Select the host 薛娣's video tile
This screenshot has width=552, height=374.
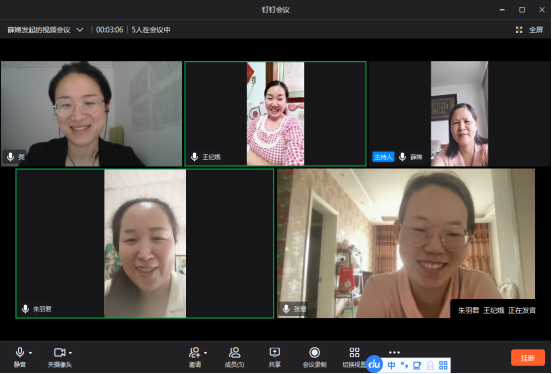point(459,113)
